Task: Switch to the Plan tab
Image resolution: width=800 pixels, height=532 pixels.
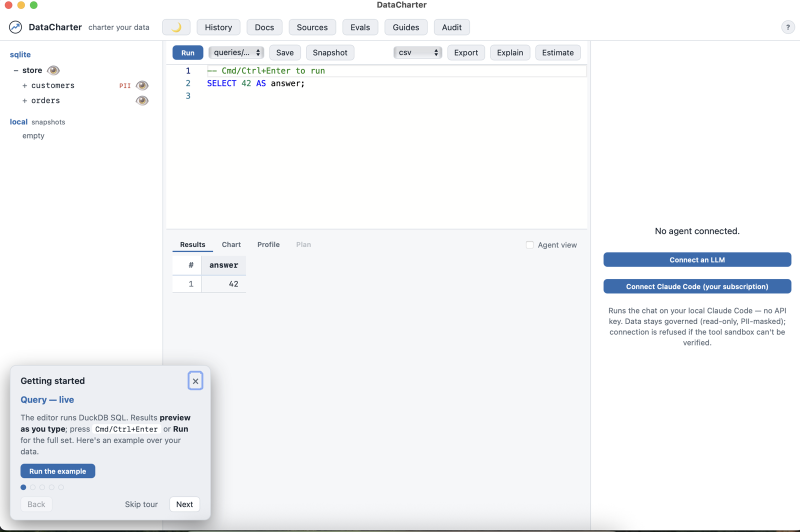Action: [x=303, y=244]
